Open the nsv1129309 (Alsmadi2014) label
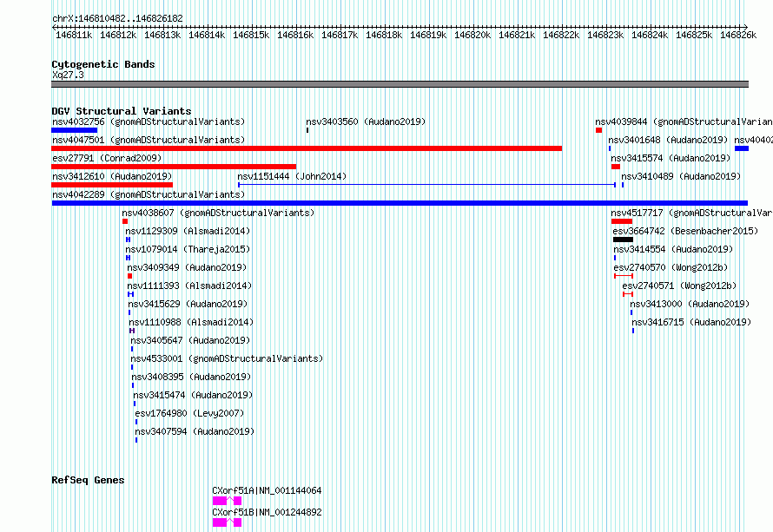 click(188, 231)
